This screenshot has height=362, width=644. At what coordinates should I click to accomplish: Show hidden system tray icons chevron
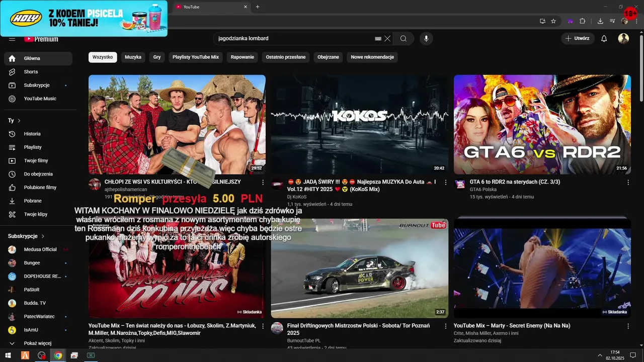point(600,355)
